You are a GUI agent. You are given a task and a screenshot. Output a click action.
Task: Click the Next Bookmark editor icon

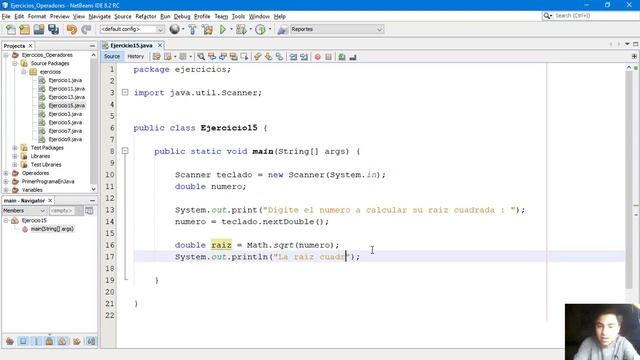269,57
